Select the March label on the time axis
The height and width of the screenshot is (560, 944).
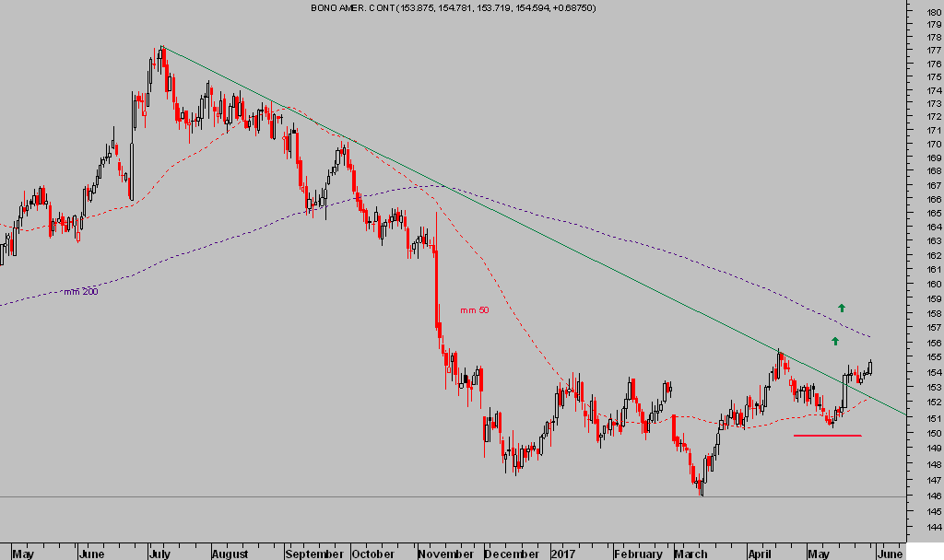pos(690,554)
